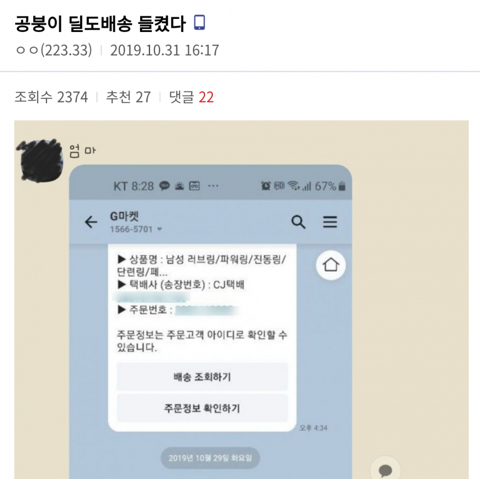This screenshot has width=480, height=479.
Task: Click the 추천 27 recommendation count
Action: tap(128, 97)
